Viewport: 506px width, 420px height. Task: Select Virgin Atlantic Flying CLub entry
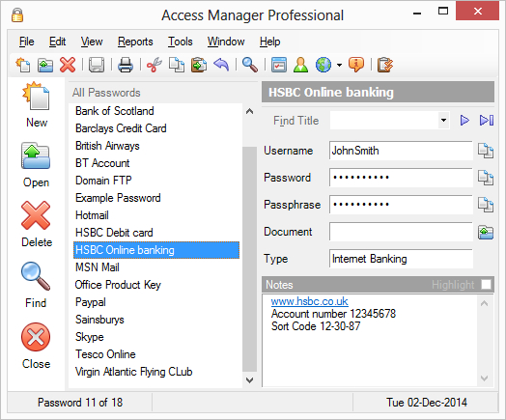(156, 372)
